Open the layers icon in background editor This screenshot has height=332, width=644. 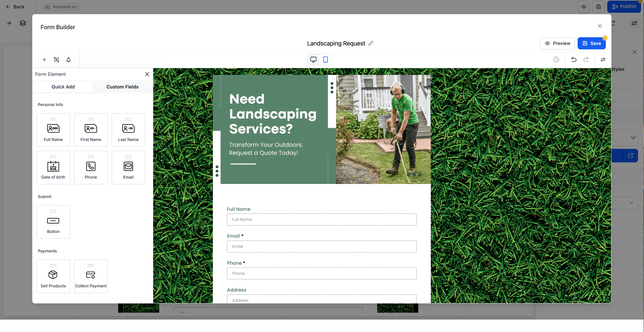click(23, 23)
